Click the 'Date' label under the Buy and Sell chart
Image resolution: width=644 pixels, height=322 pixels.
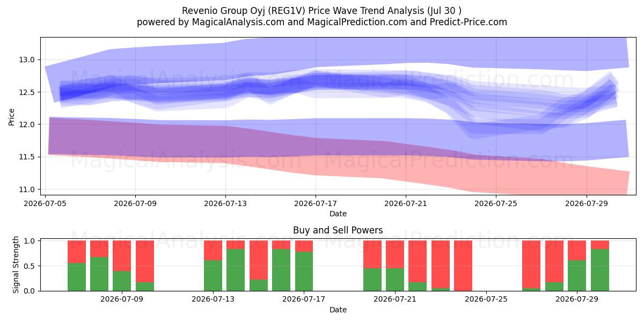(x=338, y=310)
